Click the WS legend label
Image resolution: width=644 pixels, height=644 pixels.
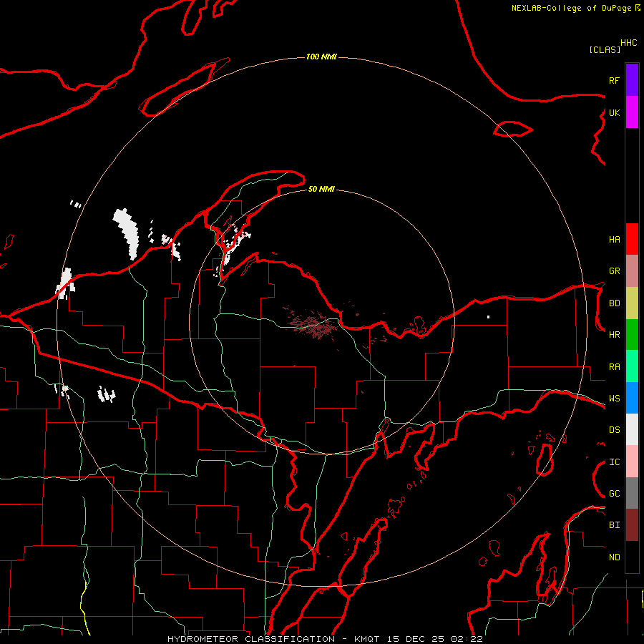click(x=615, y=399)
